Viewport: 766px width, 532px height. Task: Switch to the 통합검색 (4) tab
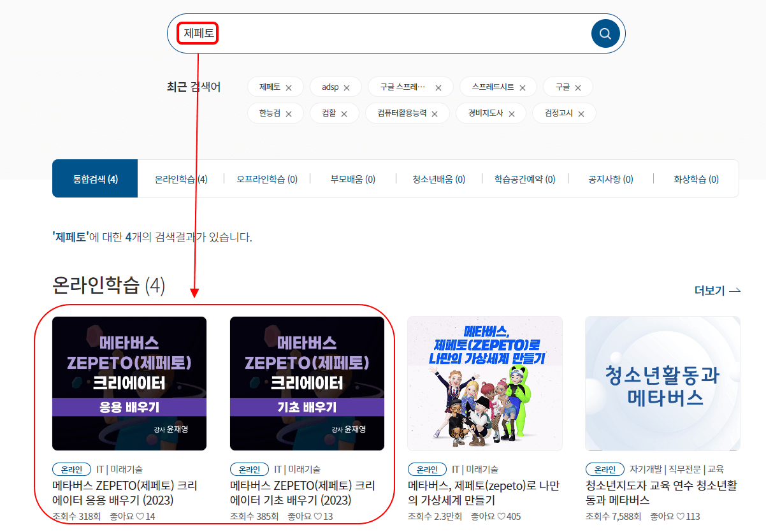tap(95, 179)
